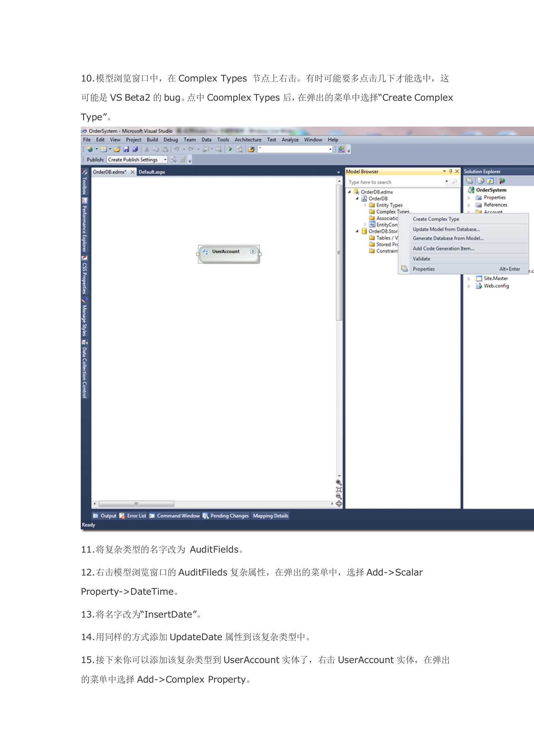Image resolution: width=534 pixels, height=756 pixels.
Task: Click the Solution Explorer Properties icon
Action: (x=469, y=181)
